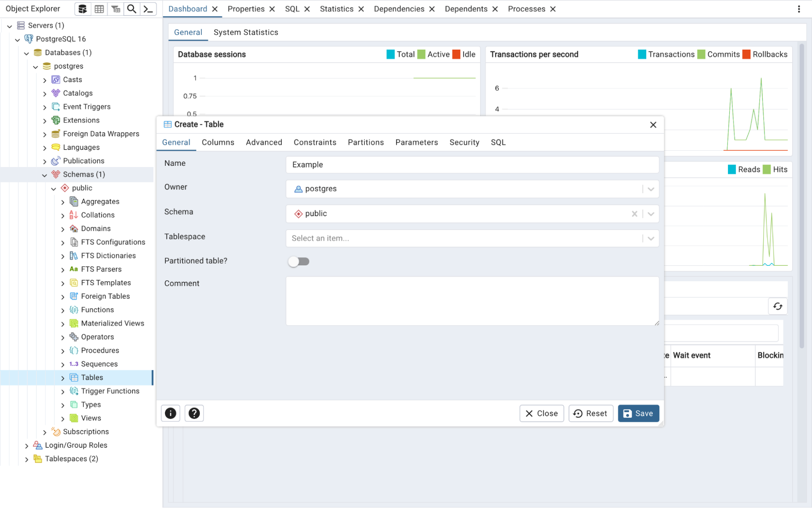The height and width of the screenshot is (508, 812).
Task: Switch to the Columns tab
Action: coord(218,142)
